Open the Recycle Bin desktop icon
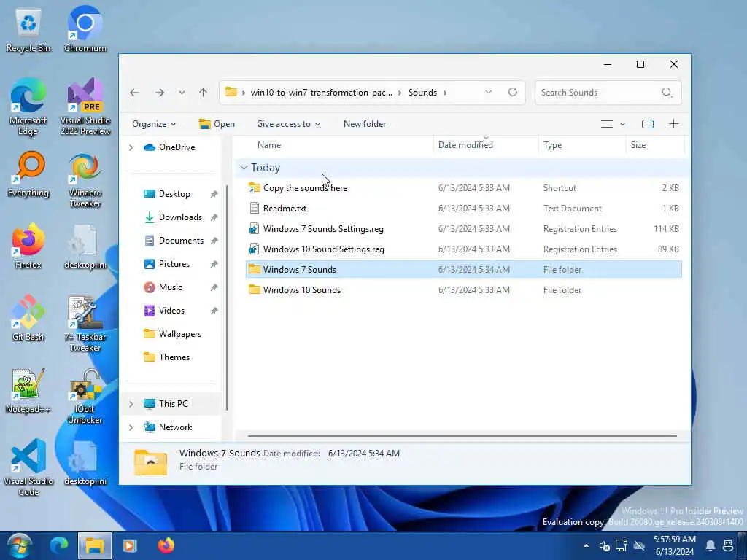Viewport: 747px width, 560px height. click(28, 29)
